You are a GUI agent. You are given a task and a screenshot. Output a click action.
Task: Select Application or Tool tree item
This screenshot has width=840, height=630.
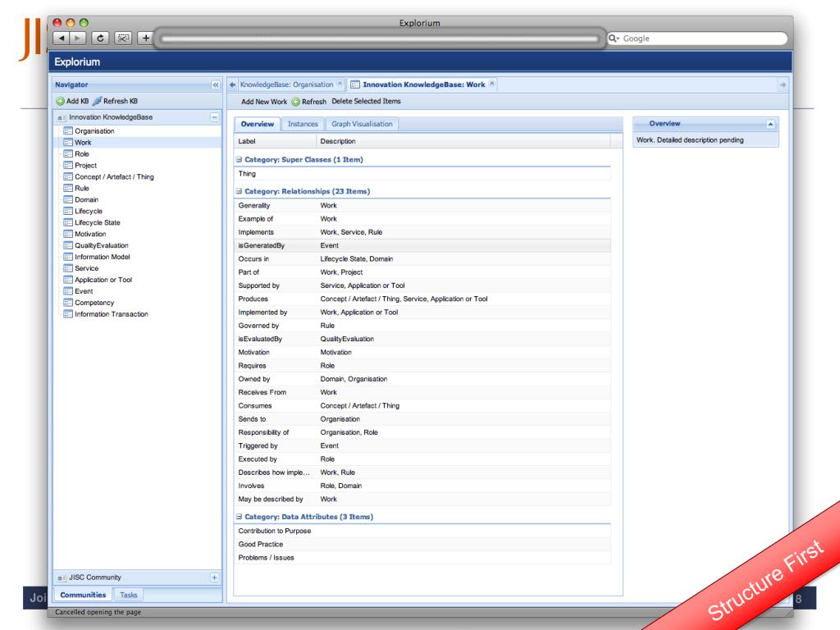(103, 280)
